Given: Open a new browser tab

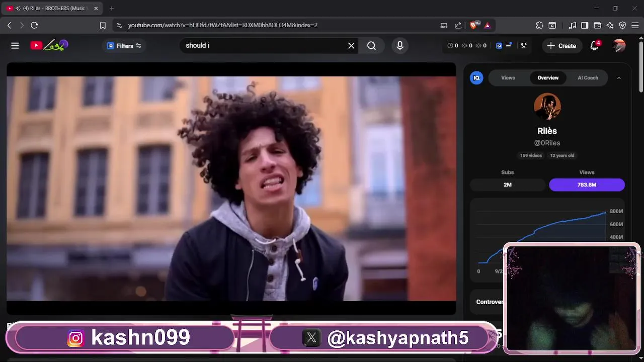Looking at the screenshot, I should pyautogui.click(x=112, y=8).
